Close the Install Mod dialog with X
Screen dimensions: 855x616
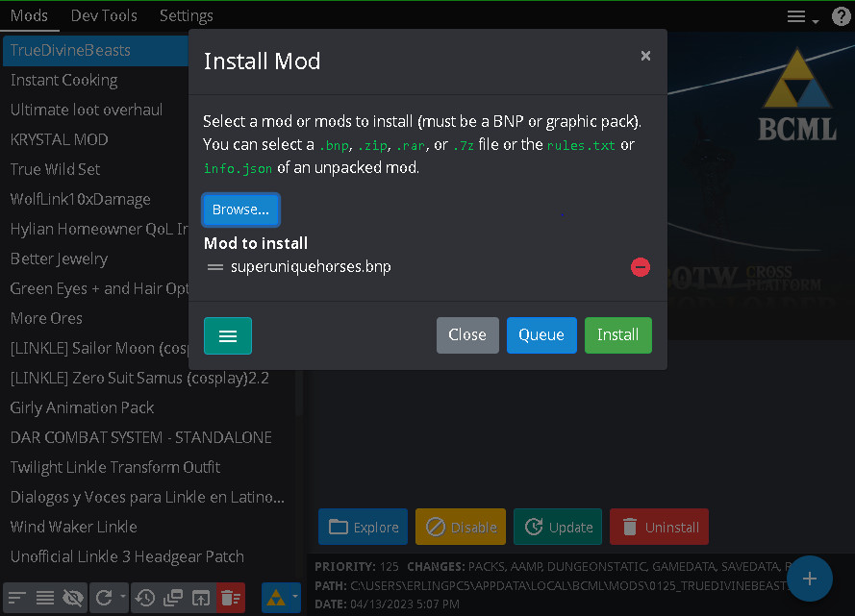[x=645, y=56]
